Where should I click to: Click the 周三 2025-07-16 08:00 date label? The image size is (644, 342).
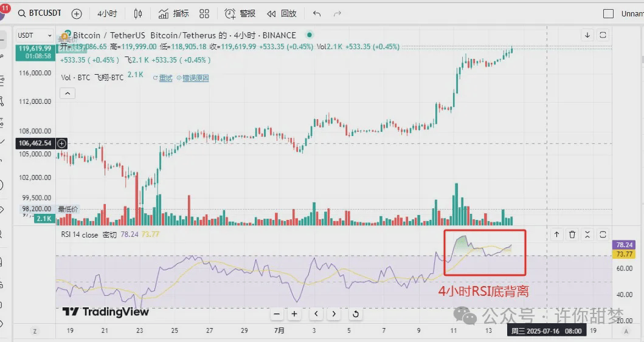546,331
